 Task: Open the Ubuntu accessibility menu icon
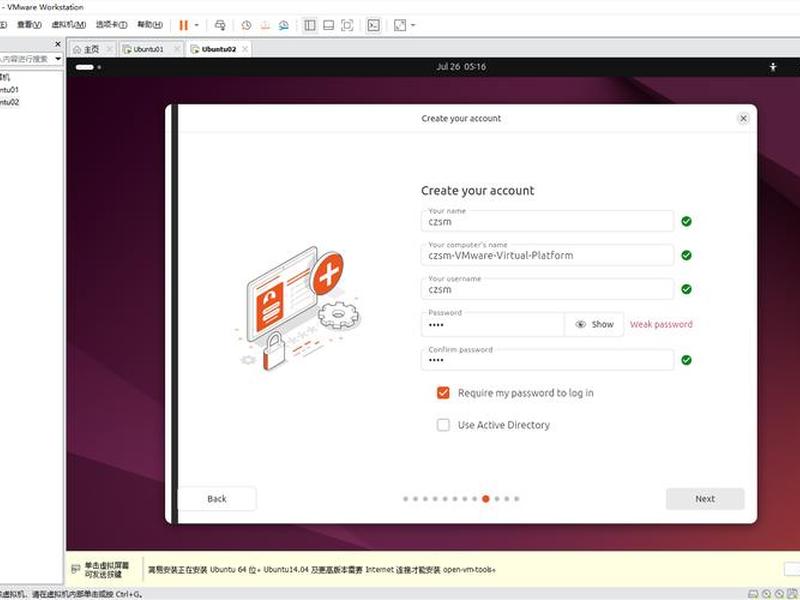pos(773,67)
